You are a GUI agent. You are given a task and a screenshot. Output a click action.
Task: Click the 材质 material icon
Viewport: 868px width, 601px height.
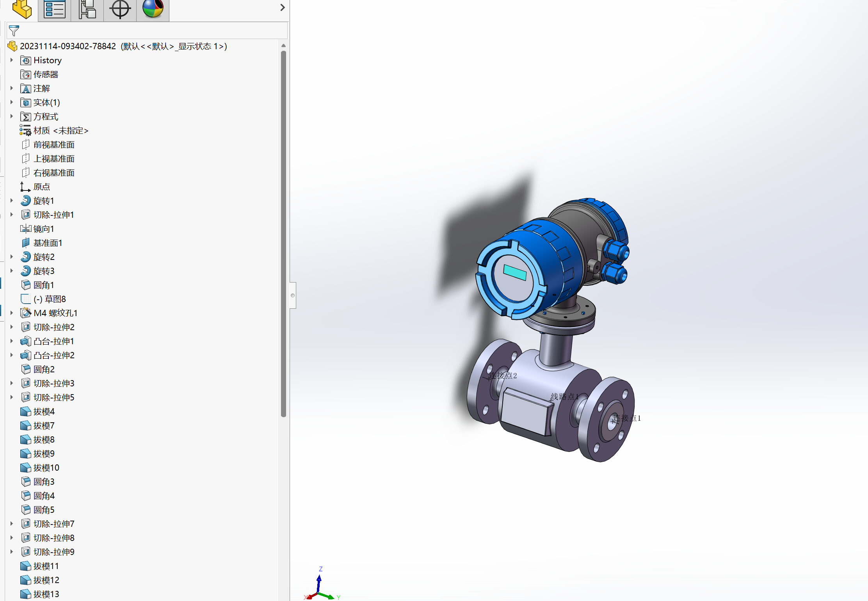[x=26, y=131]
